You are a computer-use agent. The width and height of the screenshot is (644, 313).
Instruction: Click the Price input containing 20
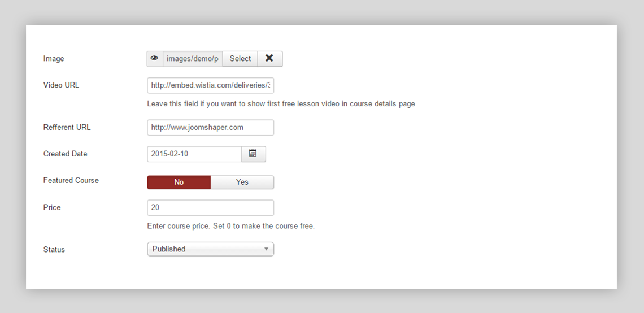(210, 208)
